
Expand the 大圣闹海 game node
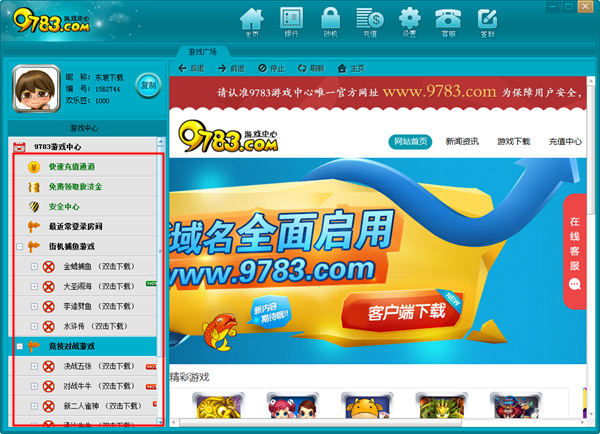tap(34, 286)
